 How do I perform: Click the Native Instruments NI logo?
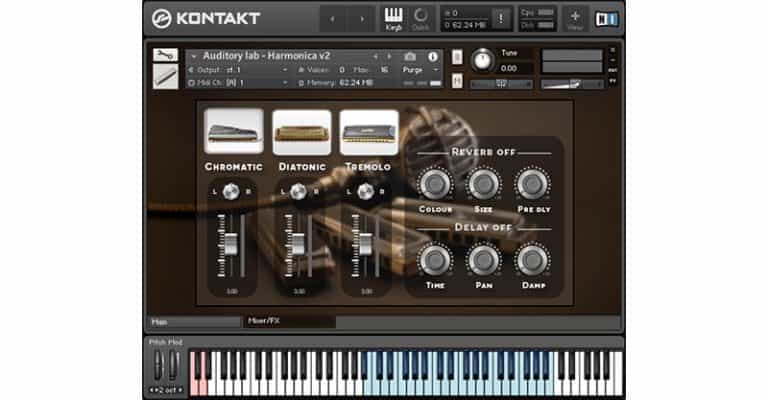[606, 19]
